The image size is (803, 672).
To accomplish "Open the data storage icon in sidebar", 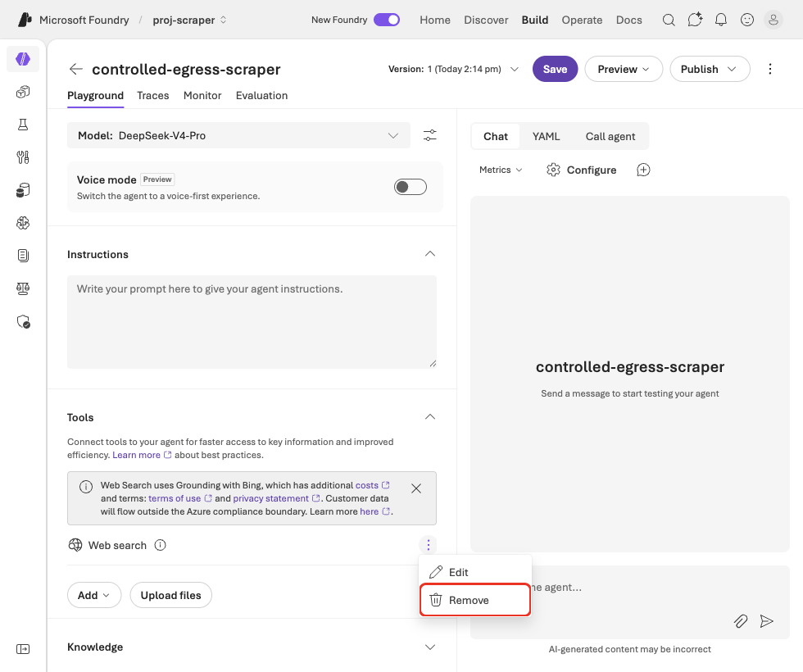I will pos(23,190).
